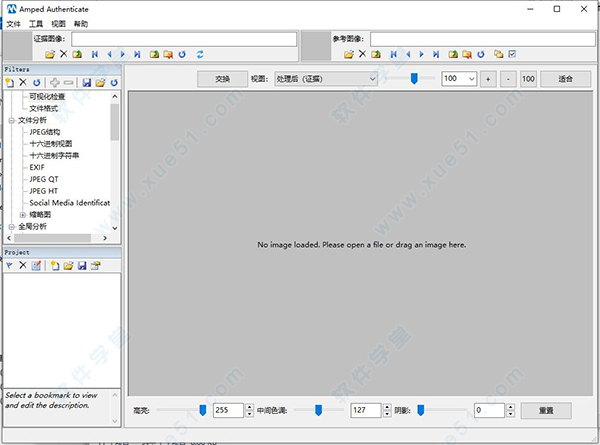This screenshot has height=445, width=600.
Task: Select the 可视化检查 filter
Action: point(47,97)
